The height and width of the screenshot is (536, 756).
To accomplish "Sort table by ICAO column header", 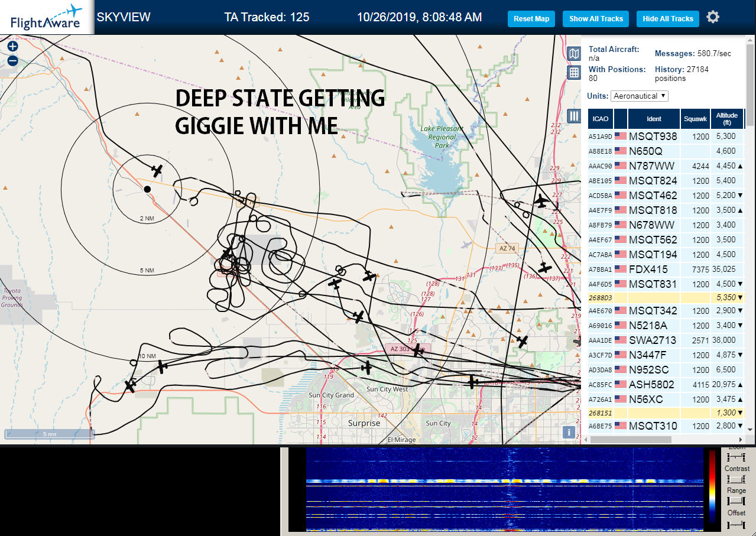I will 600,119.
